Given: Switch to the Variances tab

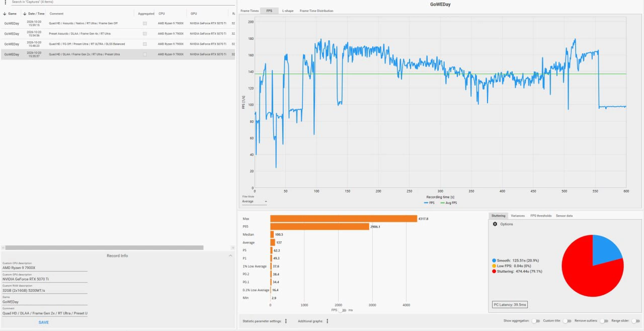Looking at the screenshot, I should coord(518,216).
